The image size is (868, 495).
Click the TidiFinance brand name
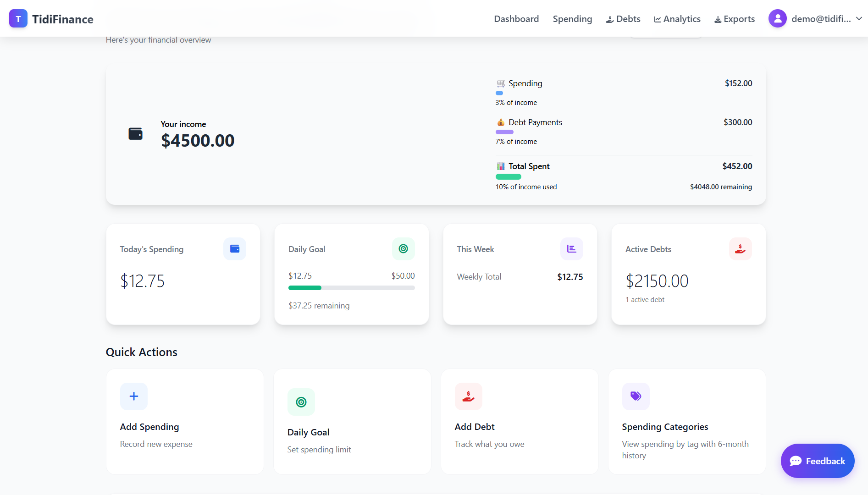pos(63,19)
